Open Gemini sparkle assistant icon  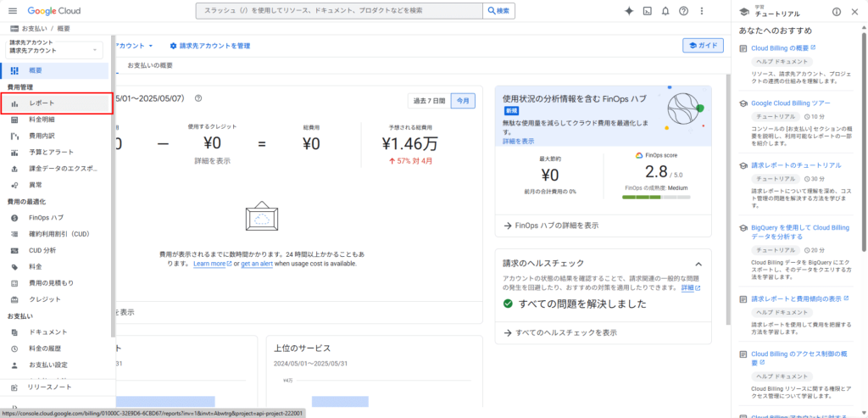coord(629,11)
